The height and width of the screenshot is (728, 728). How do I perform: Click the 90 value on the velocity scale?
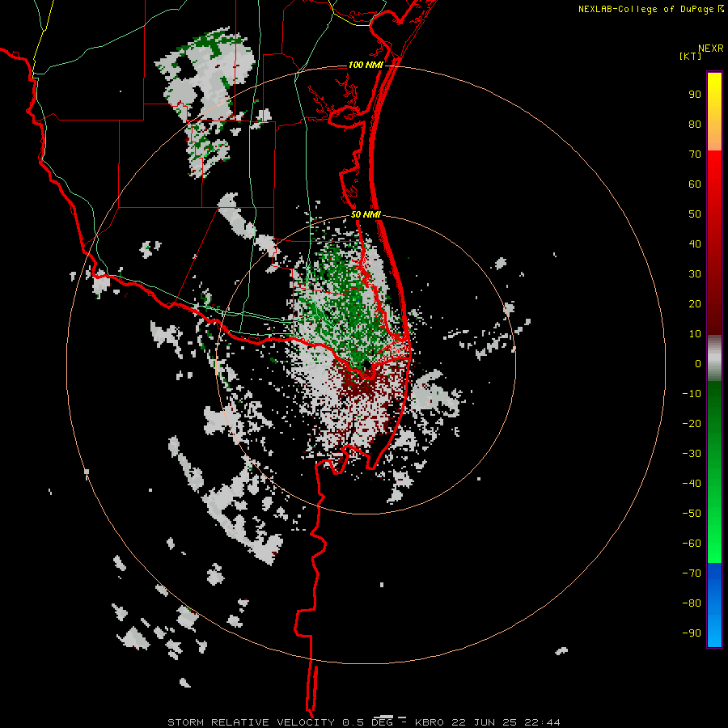695,95
